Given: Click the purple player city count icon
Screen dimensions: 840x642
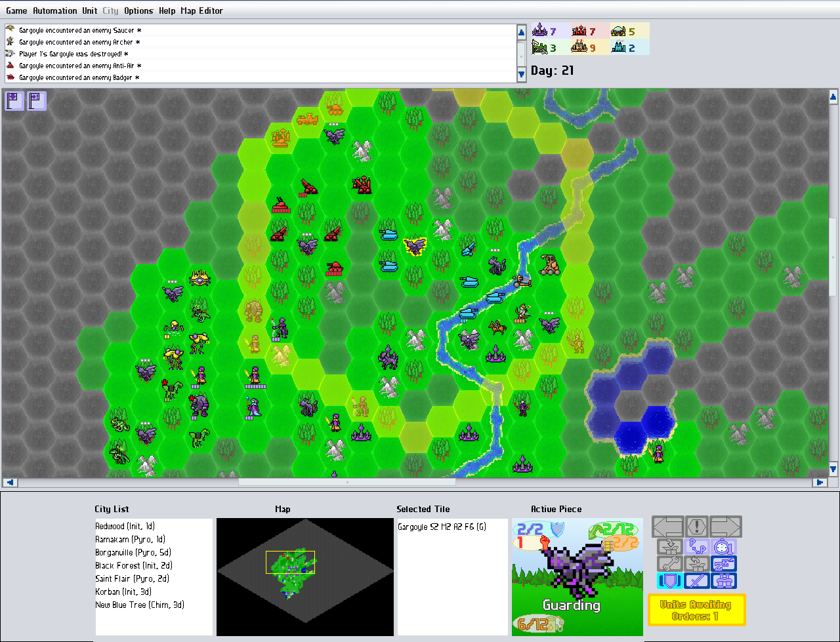Looking at the screenshot, I should (540, 30).
